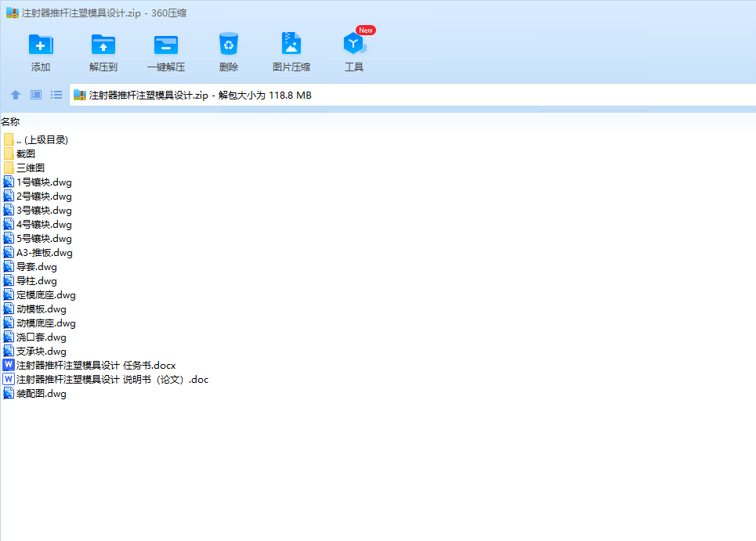Open the 图片压缩 image compression tool
The image size is (756, 541).
click(x=291, y=44)
